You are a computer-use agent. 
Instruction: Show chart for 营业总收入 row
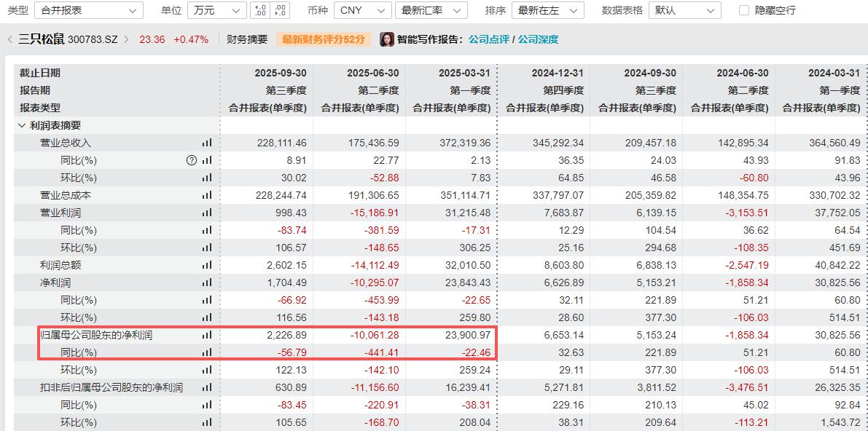207,143
